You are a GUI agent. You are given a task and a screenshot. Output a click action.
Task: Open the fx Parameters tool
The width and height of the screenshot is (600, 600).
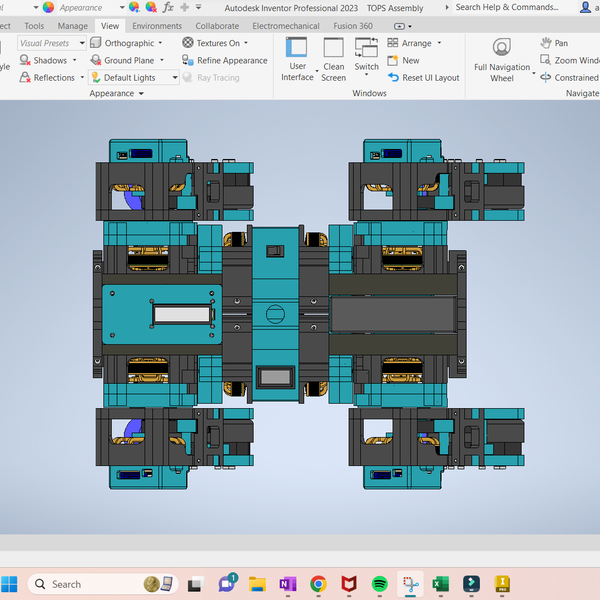coord(168,7)
